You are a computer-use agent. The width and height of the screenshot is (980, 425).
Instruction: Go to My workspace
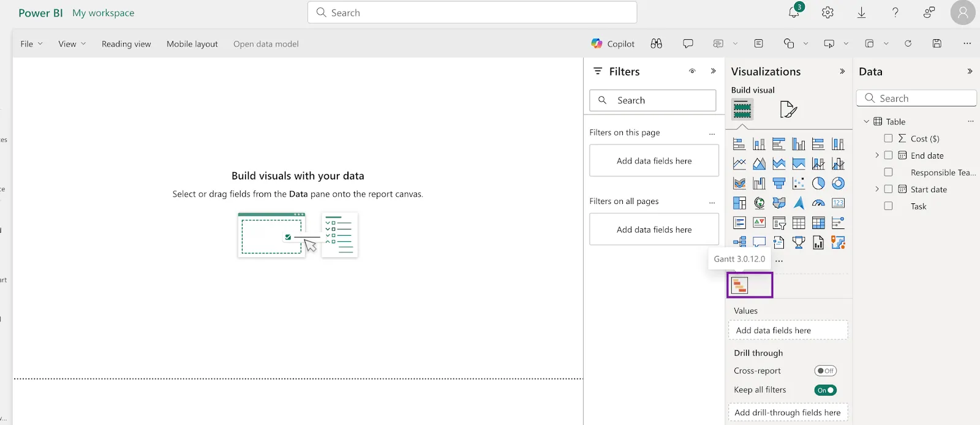[104, 13]
